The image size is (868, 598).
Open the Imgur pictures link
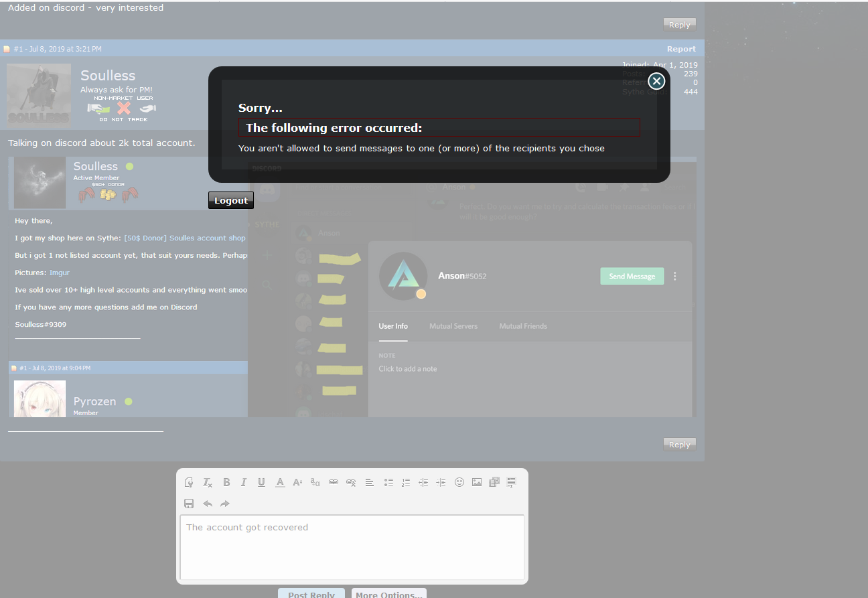tap(59, 273)
